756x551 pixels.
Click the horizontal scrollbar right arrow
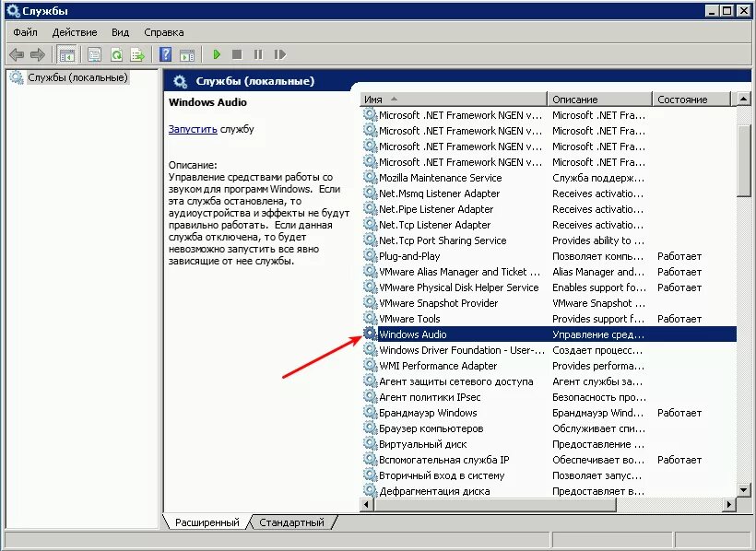coord(729,505)
